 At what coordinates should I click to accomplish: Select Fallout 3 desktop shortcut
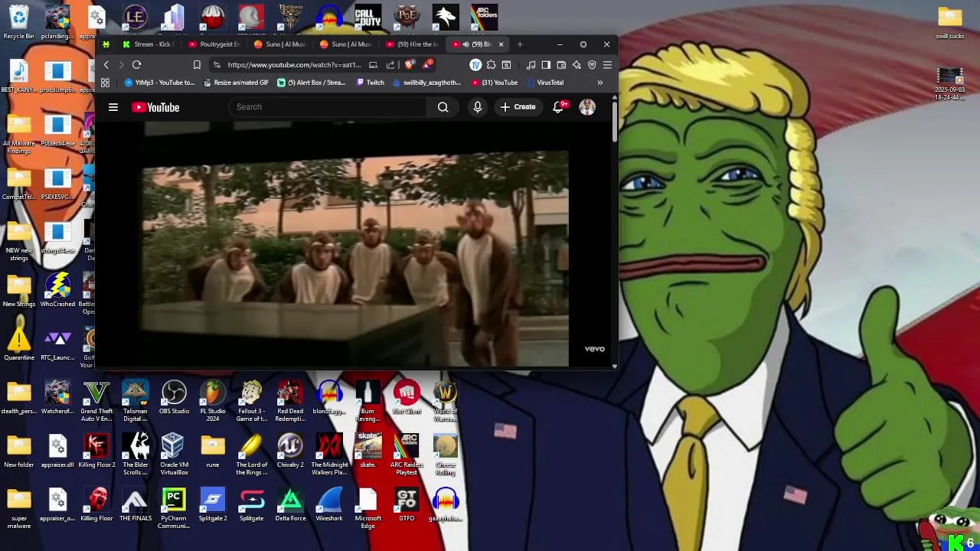[x=251, y=401]
